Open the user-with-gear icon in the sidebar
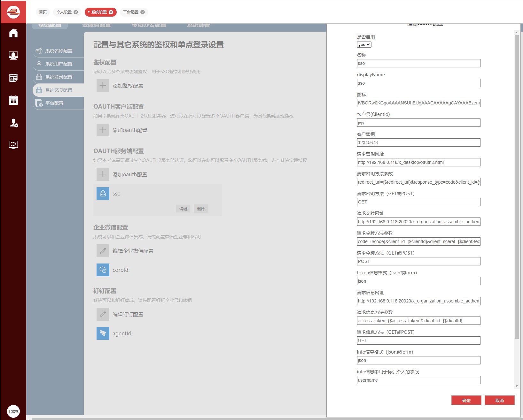 click(13, 123)
